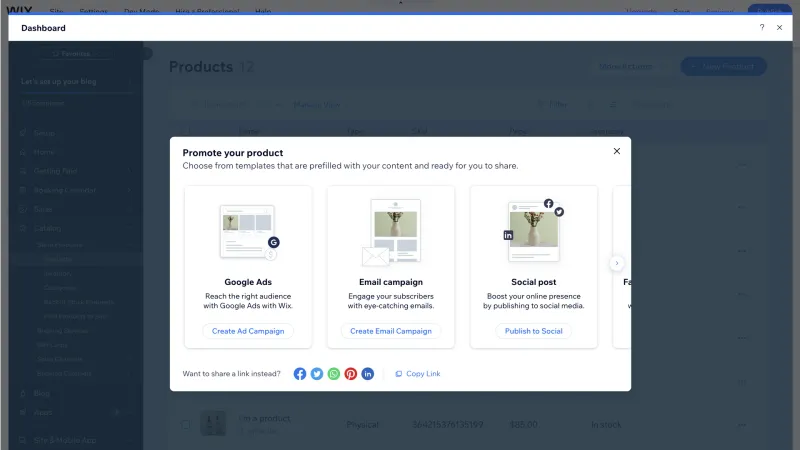Open Setup in dashboard sidebar
The height and width of the screenshot is (450, 800).
(x=44, y=133)
